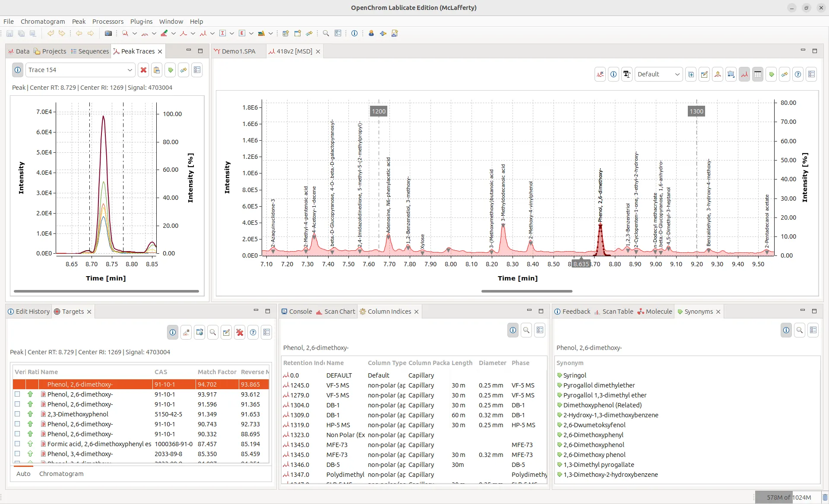Click the red X delete icon beside Trace 154

pos(143,70)
